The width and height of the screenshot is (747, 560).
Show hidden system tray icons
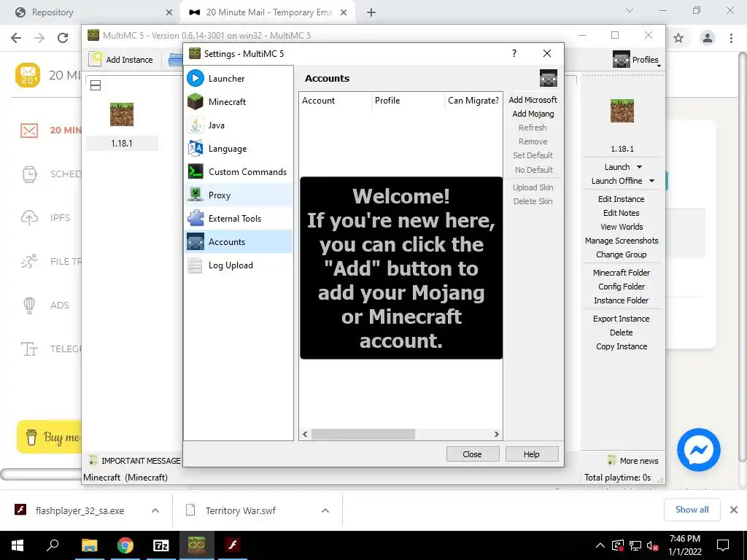(x=600, y=545)
